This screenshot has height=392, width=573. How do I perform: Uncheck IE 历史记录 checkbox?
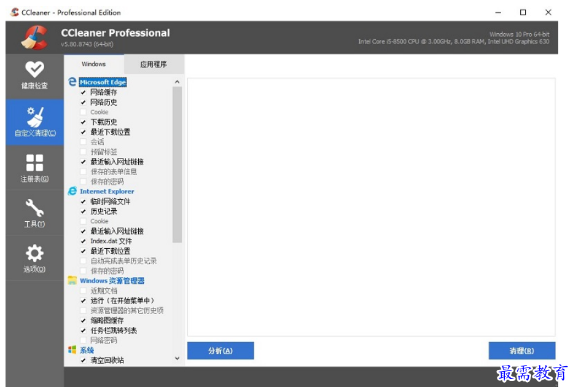click(x=84, y=211)
